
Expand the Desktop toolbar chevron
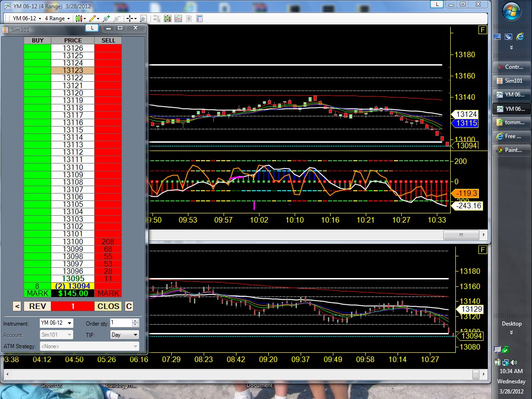pos(511,332)
